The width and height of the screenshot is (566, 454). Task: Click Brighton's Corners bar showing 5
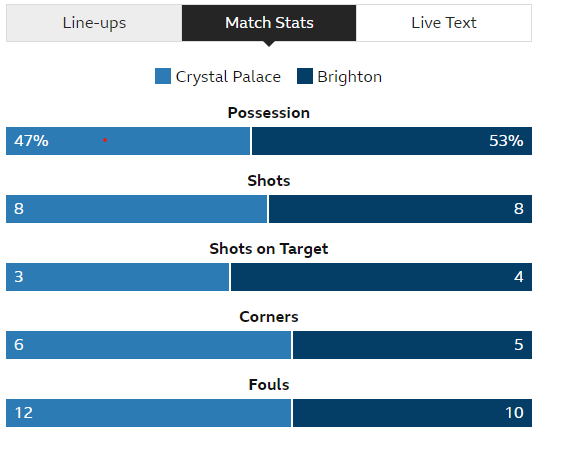(412, 345)
